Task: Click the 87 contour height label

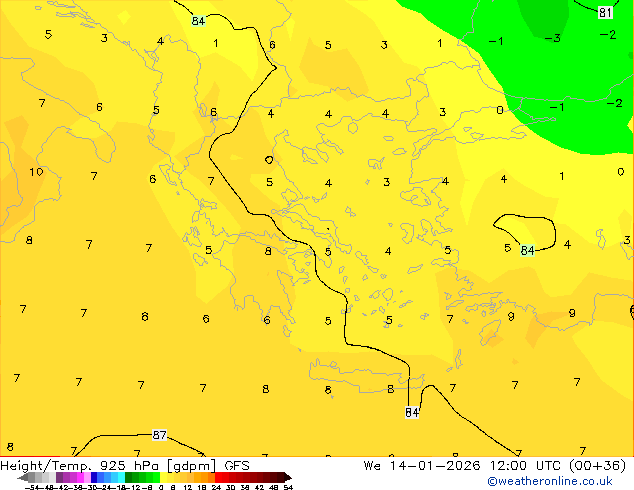Action: [x=159, y=435]
